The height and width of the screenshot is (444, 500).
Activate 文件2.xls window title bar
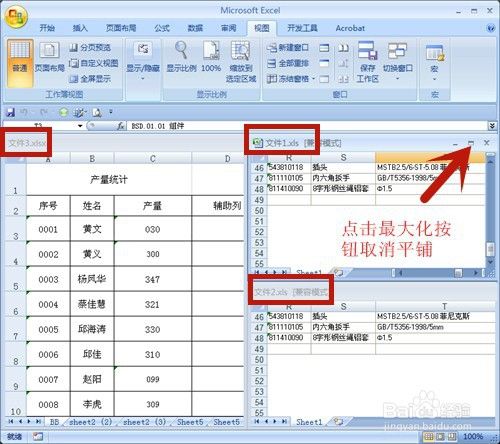[x=373, y=292]
